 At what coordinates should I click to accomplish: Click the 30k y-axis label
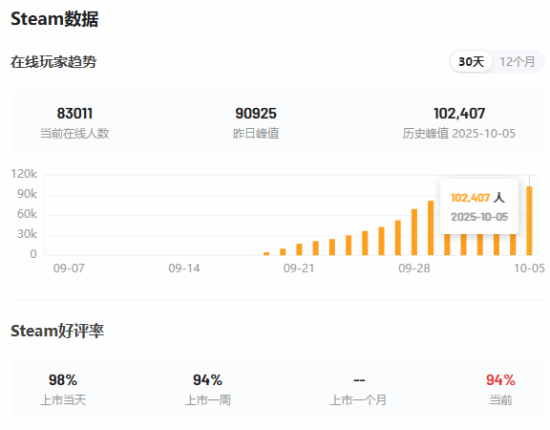tap(27, 234)
